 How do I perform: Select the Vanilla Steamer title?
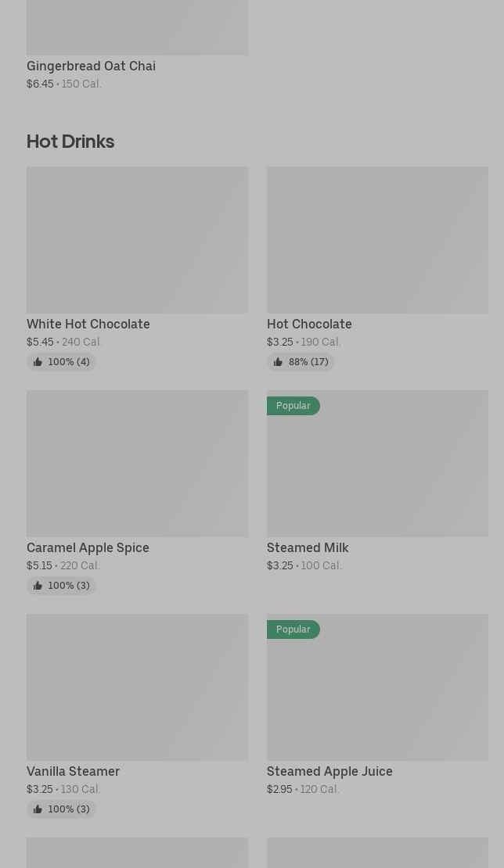point(73,771)
